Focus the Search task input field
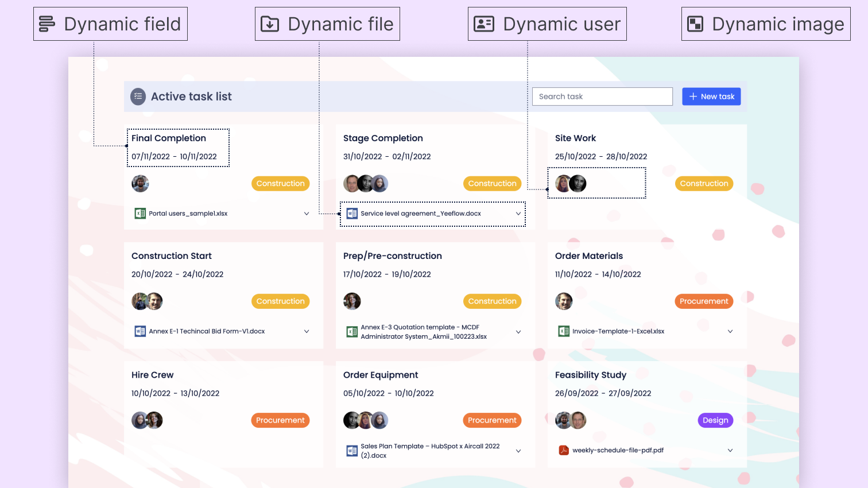Viewport: 868px width, 488px height. tap(602, 96)
